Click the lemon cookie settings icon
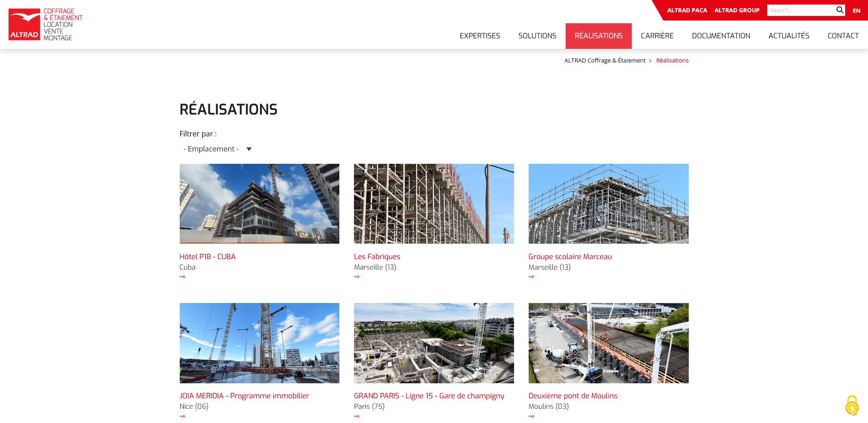 (852, 405)
